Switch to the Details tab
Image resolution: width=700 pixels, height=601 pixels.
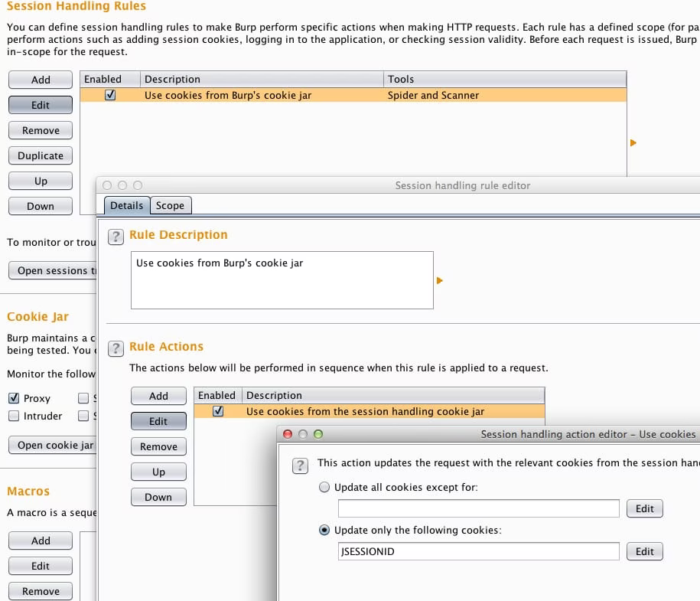[x=127, y=205]
